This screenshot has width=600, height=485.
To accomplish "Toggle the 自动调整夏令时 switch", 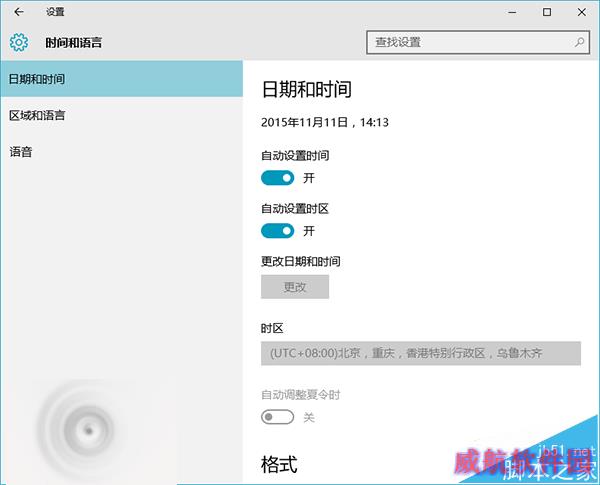I will 277,417.
